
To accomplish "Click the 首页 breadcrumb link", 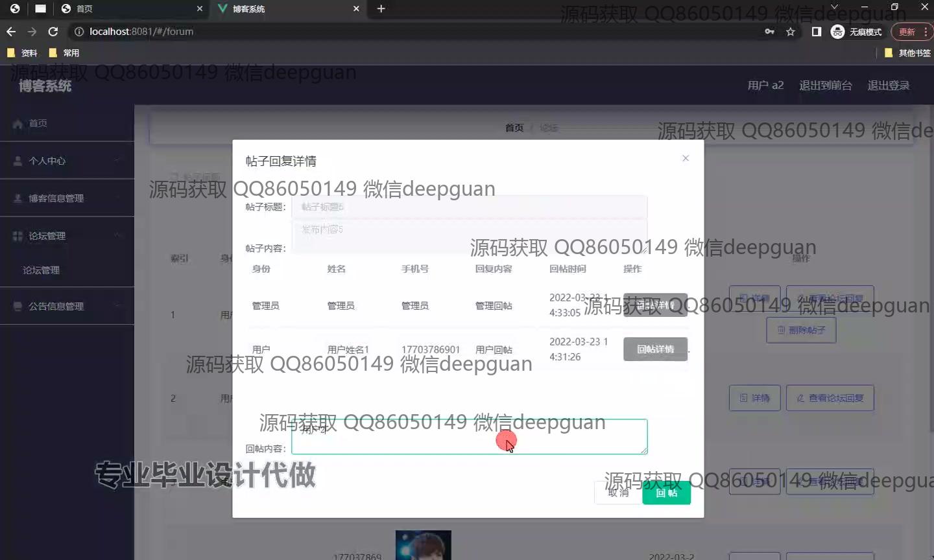I will point(514,128).
